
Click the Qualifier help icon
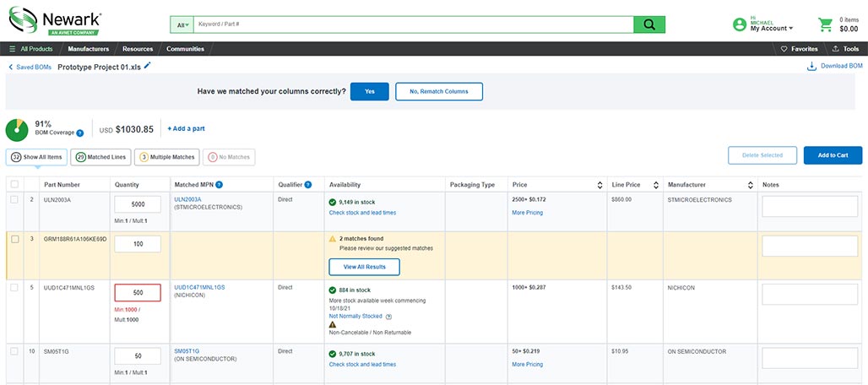pyautogui.click(x=308, y=185)
